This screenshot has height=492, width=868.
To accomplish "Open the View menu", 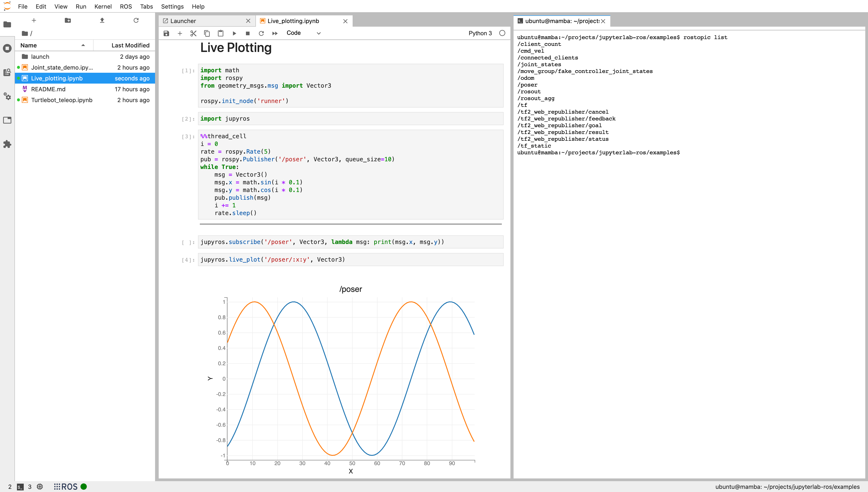I will click(x=61, y=6).
